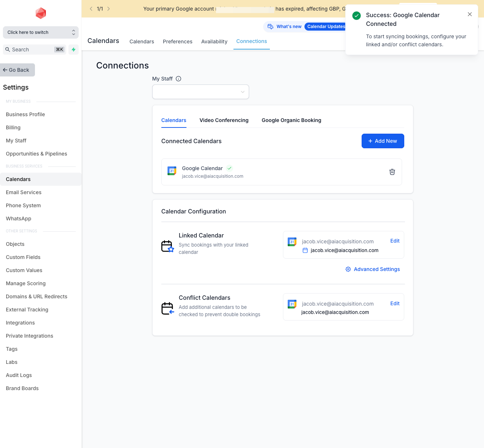Open the Calendars top navigation tab

[x=142, y=42]
